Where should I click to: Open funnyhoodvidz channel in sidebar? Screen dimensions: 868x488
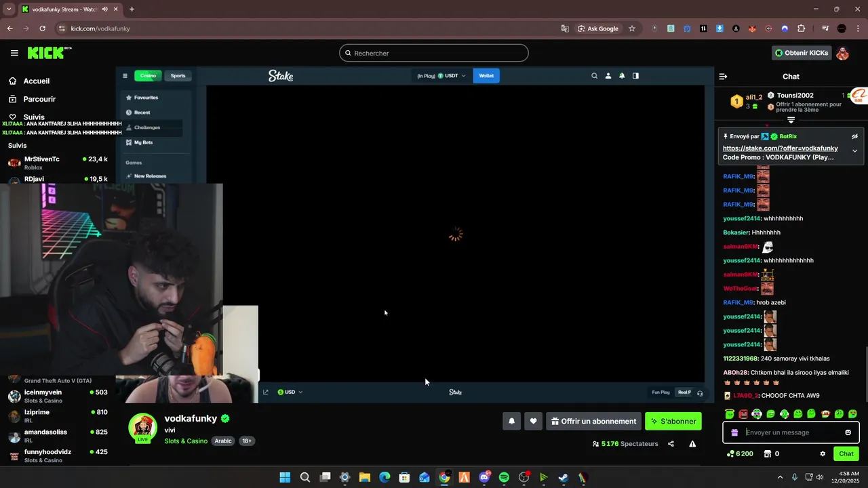[x=58, y=455]
